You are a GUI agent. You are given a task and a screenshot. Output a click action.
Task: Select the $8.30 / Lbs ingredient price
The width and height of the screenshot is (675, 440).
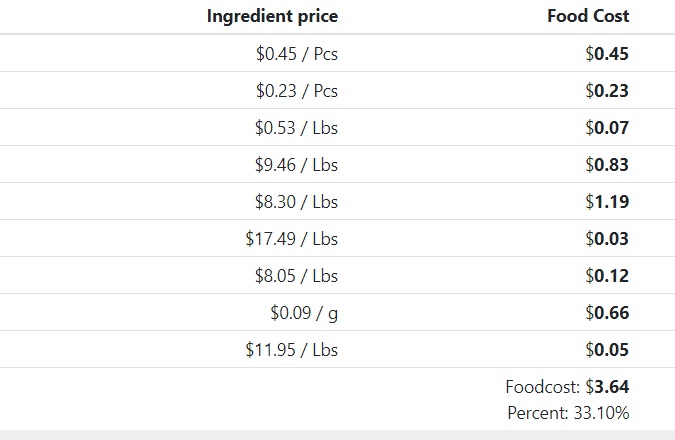click(x=296, y=202)
